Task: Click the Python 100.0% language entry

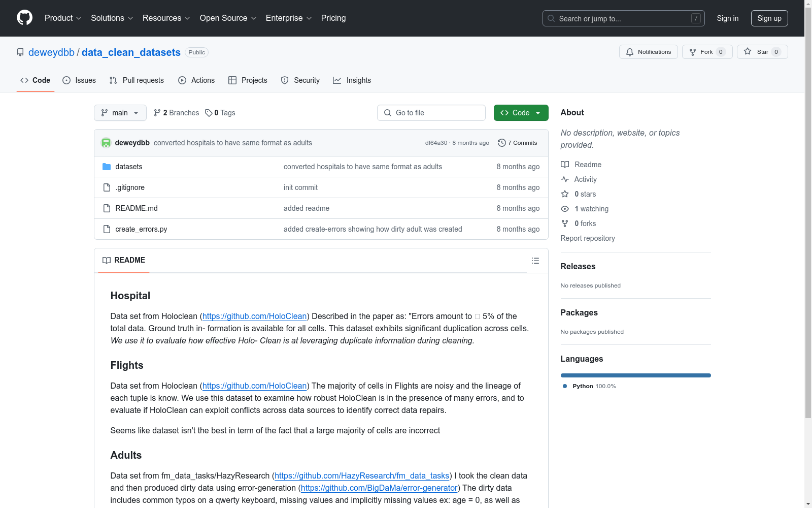Action: tap(589, 386)
